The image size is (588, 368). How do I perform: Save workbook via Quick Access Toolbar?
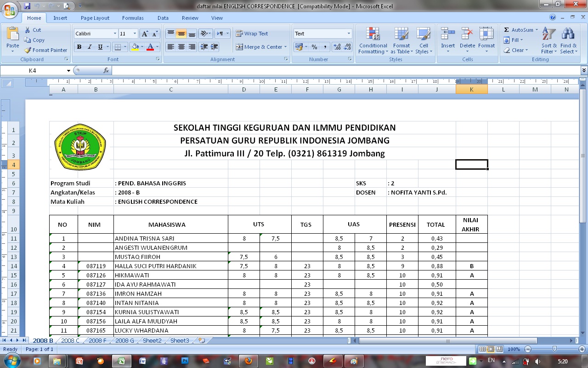click(x=27, y=6)
